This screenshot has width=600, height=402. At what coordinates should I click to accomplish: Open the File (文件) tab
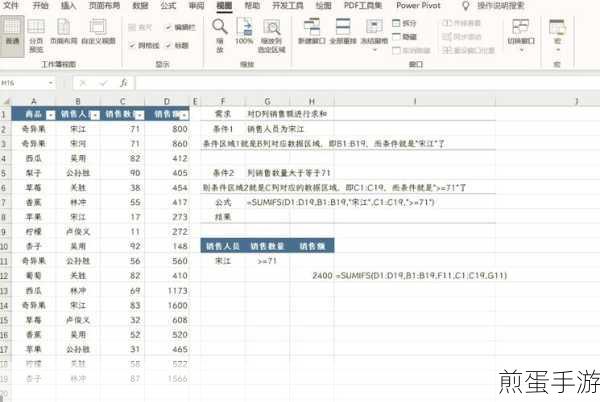[10, 6]
